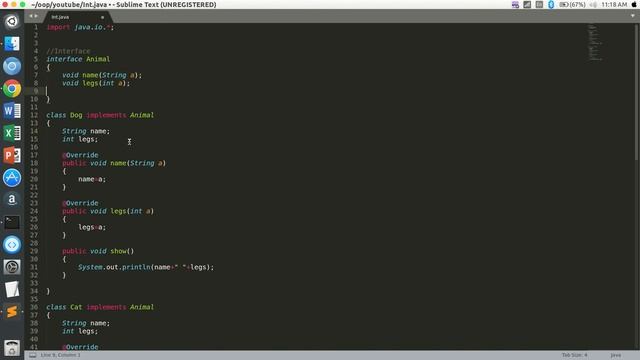The image size is (640, 360).
Task: Click the minimap code preview
Action: pos(594,43)
